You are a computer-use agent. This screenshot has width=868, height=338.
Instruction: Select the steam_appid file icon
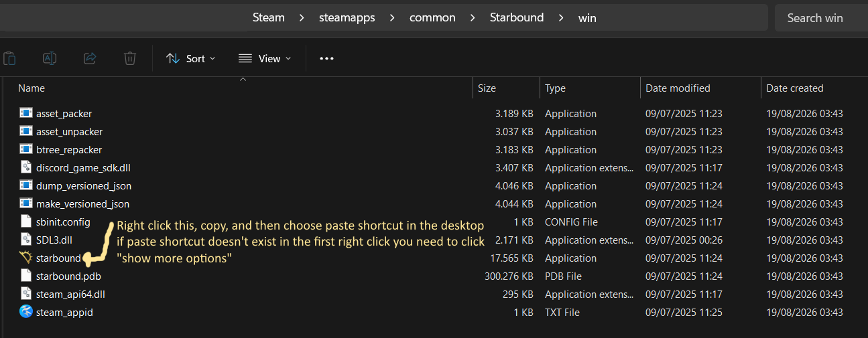point(26,311)
